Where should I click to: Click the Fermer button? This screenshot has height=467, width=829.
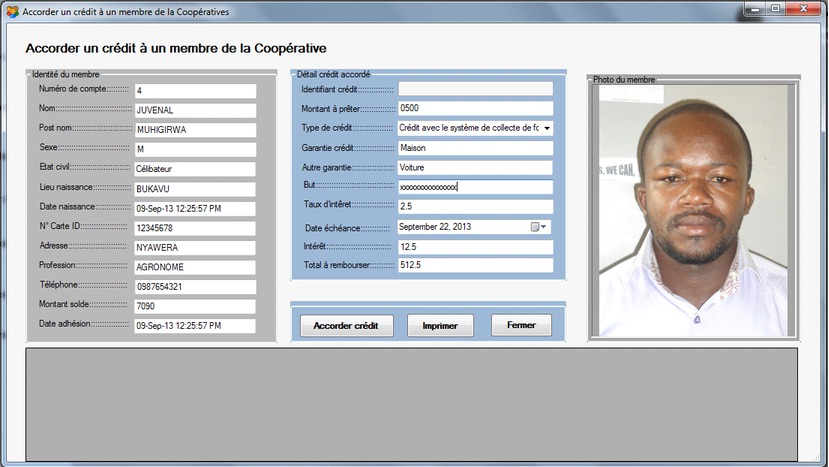(x=520, y=326)
